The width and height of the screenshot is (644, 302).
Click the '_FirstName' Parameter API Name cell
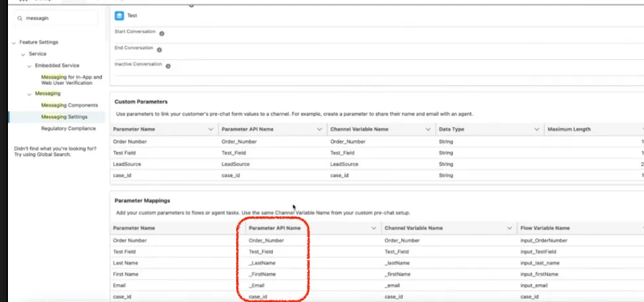[263, 274]
